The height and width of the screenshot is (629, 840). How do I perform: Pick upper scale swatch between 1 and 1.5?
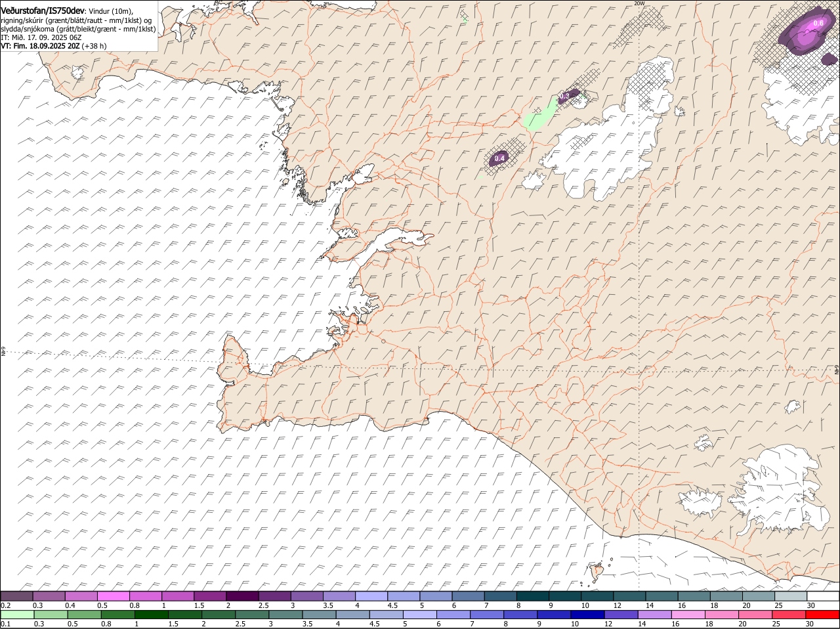pos(178,596)
